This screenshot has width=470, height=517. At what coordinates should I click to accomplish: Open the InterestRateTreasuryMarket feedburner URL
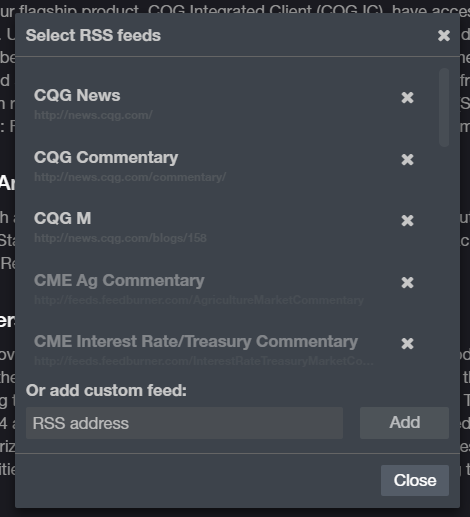[204, 361]
